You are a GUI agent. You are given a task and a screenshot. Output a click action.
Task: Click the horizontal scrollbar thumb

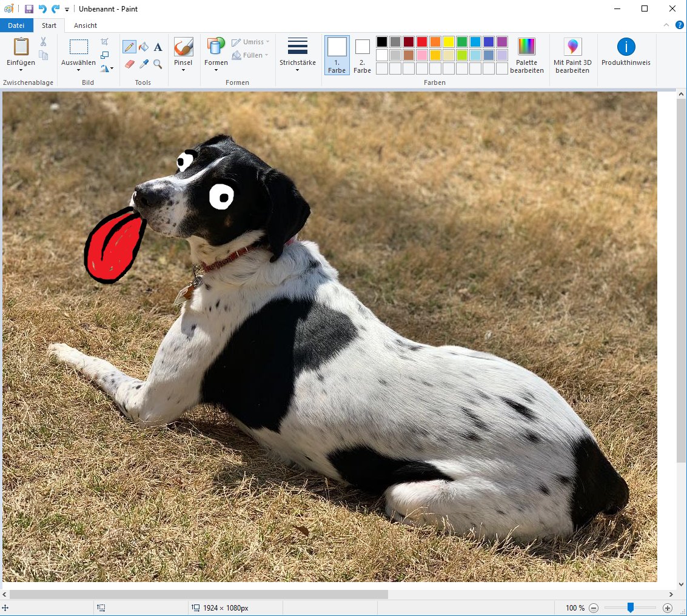click(198, 594)
